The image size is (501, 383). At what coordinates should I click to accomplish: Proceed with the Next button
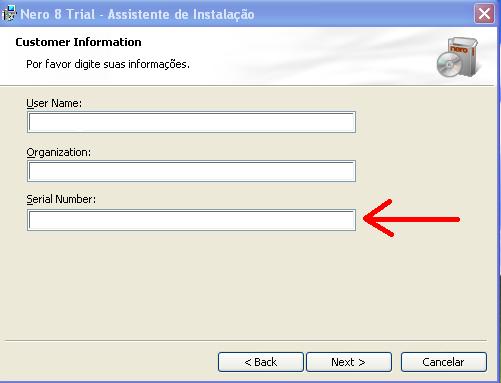[x=349, y=362]
